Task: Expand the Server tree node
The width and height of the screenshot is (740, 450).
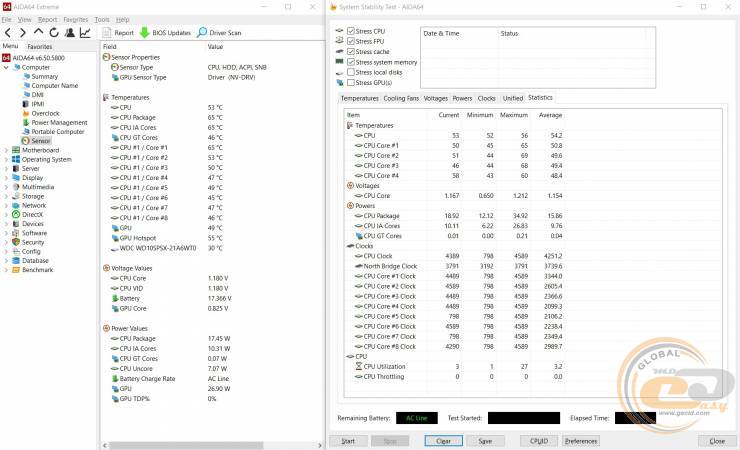Action: 6,168
